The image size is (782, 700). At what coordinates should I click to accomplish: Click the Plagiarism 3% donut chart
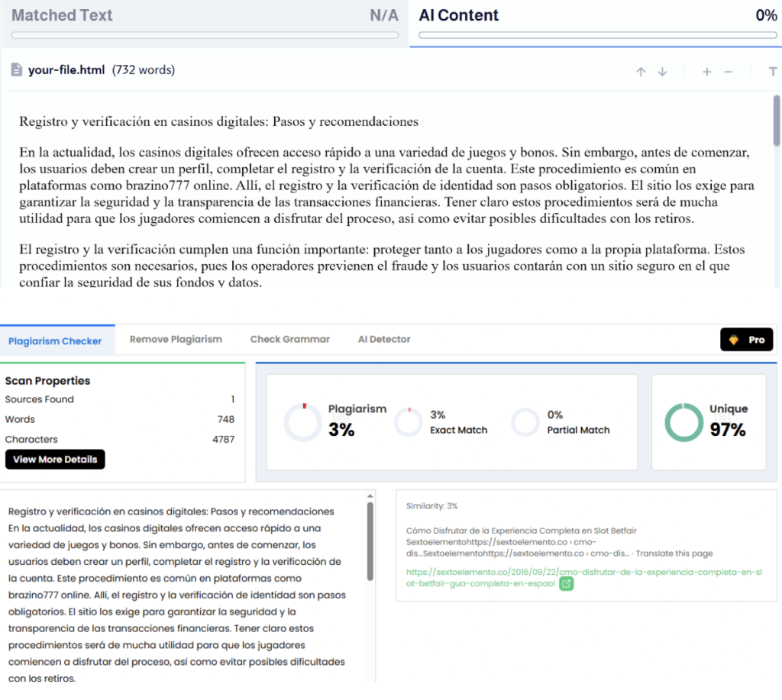click(302, 422)
